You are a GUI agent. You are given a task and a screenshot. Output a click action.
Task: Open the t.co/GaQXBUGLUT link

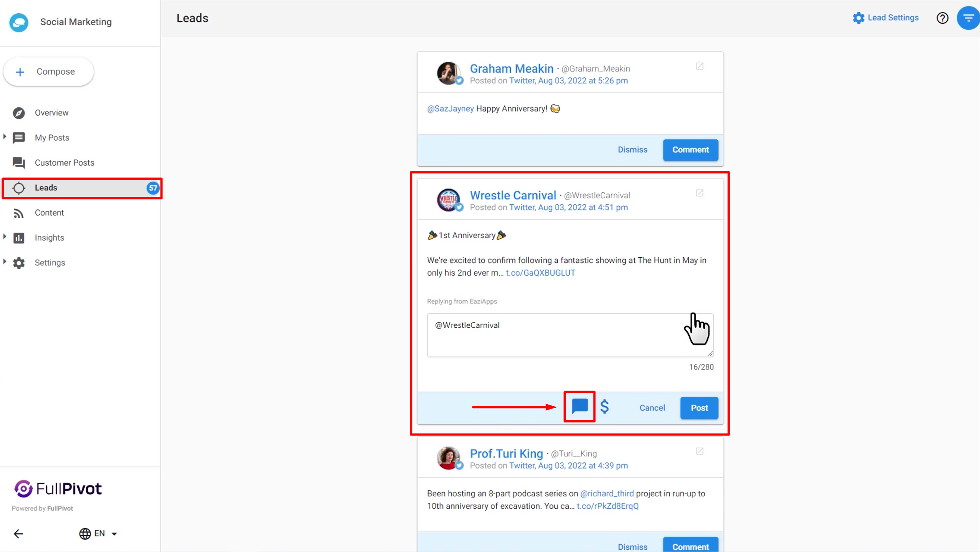tap(540, 273)
